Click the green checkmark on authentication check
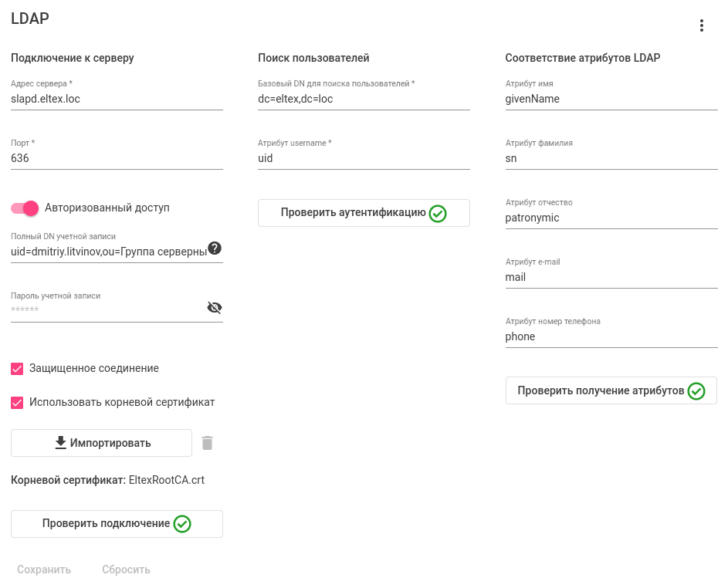The image size is (728, 588). point(438,213)
